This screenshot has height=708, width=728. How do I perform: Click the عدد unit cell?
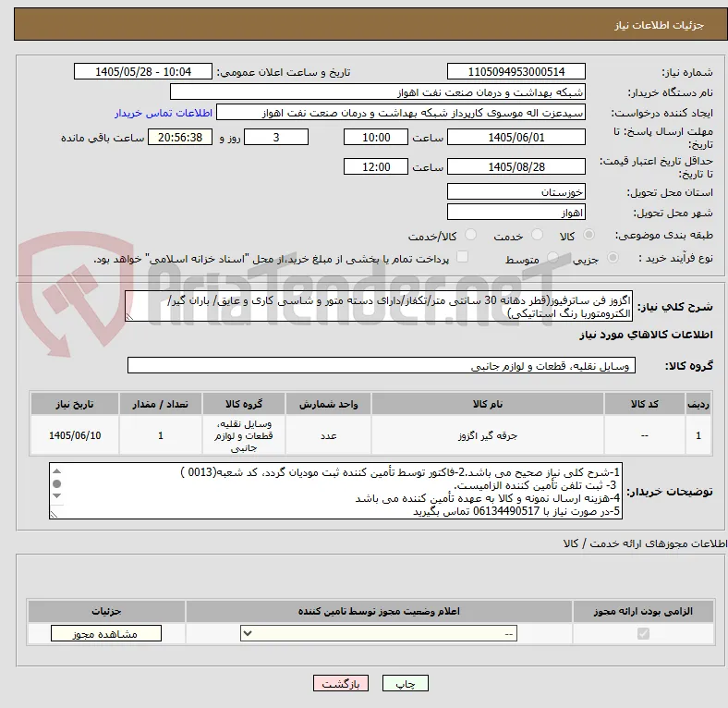328,435
